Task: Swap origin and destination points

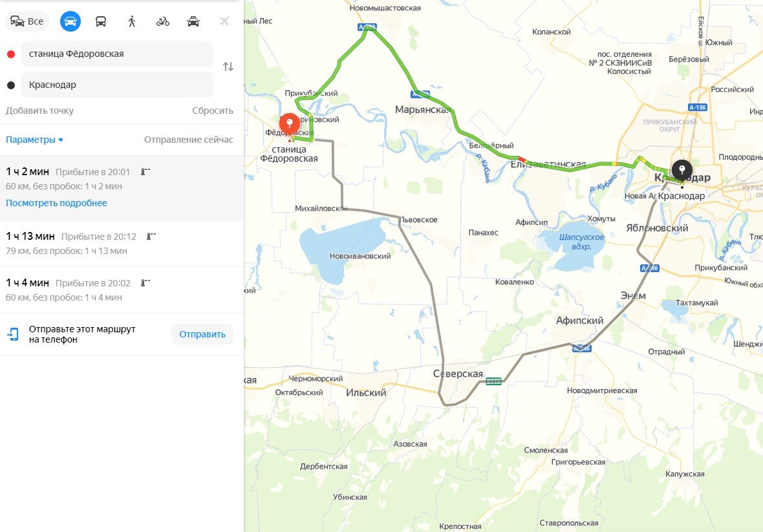Action: (228, 67)
